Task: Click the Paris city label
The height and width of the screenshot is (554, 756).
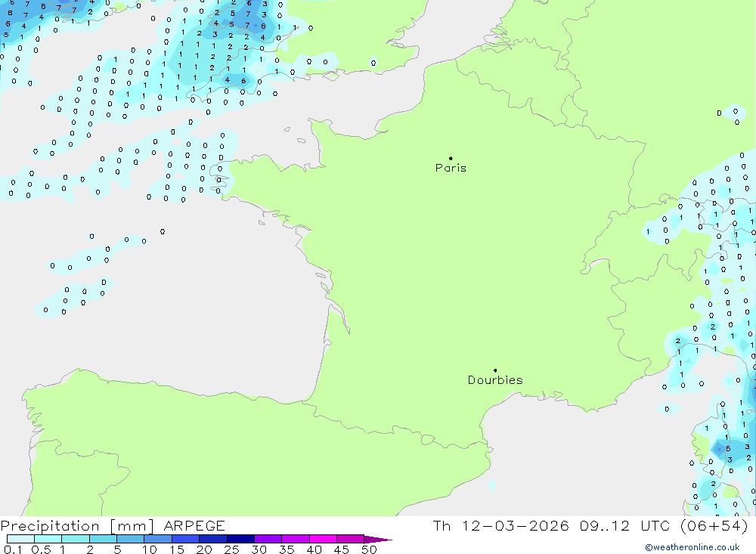Action: (451, 168)
